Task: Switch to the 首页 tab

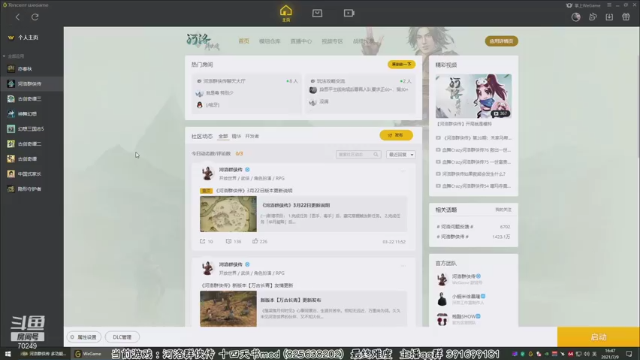Action: (x=244, y=41)
